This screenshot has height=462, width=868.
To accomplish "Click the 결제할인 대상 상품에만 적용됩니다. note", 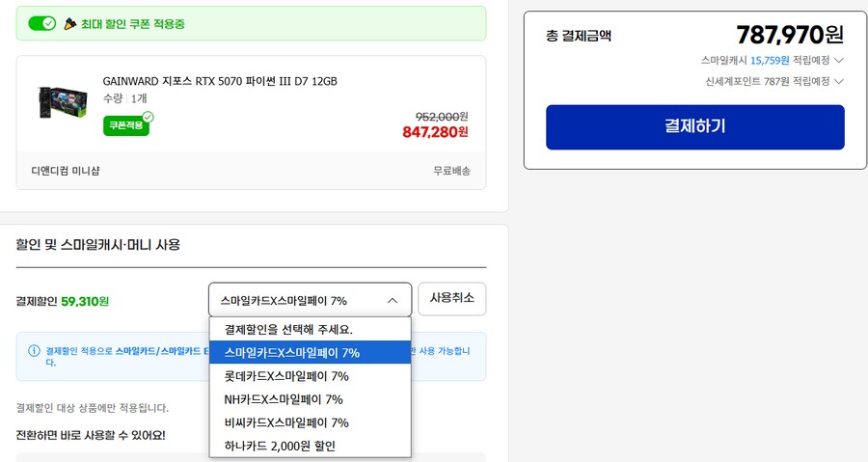I will pos(93,408).
